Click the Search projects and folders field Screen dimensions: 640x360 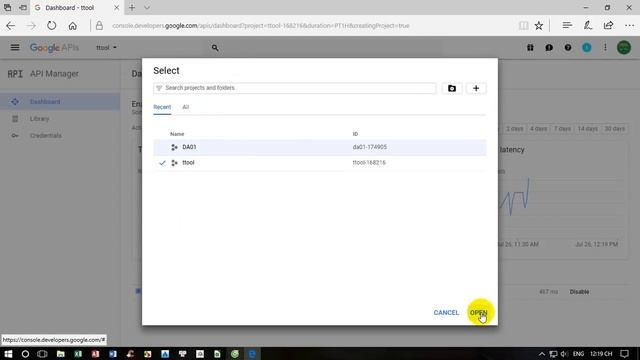point(295,88)
